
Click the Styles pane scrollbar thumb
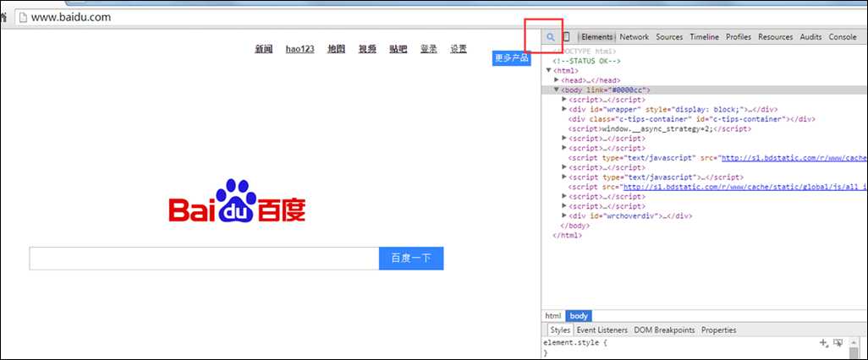point(853,354)
